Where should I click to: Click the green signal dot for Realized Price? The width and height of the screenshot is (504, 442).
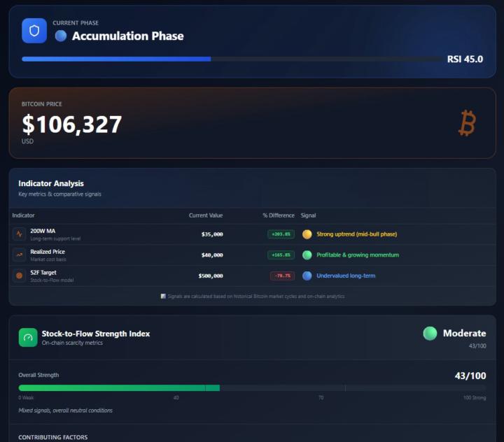point(307,255)
